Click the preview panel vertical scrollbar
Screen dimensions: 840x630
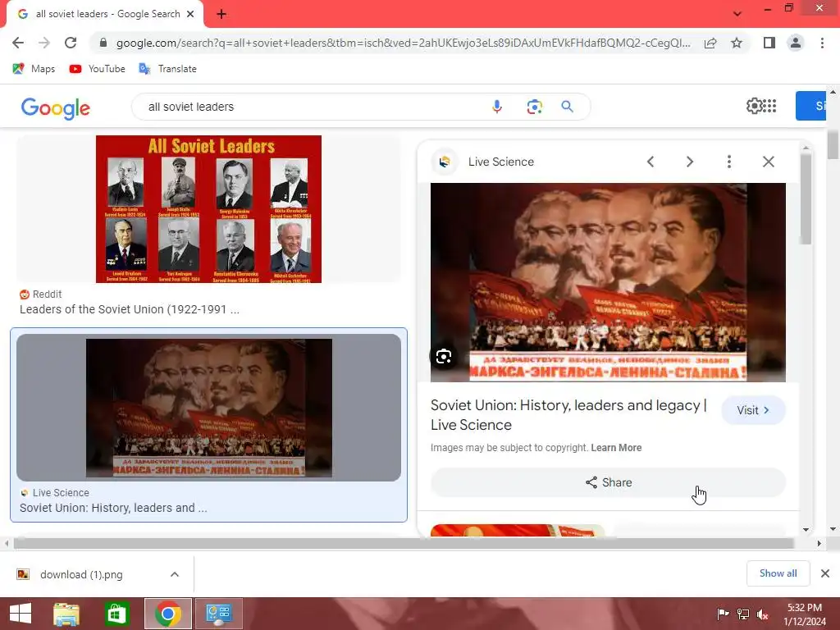tap(806, 199)
